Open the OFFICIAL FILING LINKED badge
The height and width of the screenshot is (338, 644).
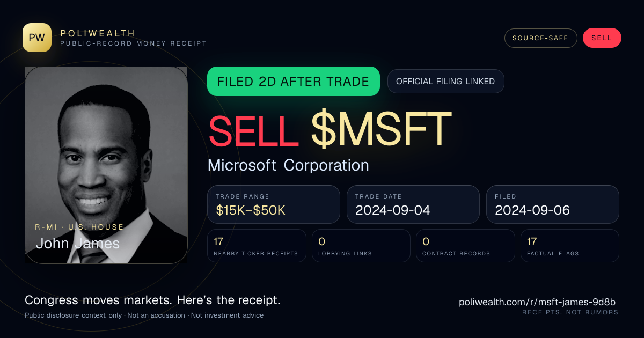(x=445, y=82)
